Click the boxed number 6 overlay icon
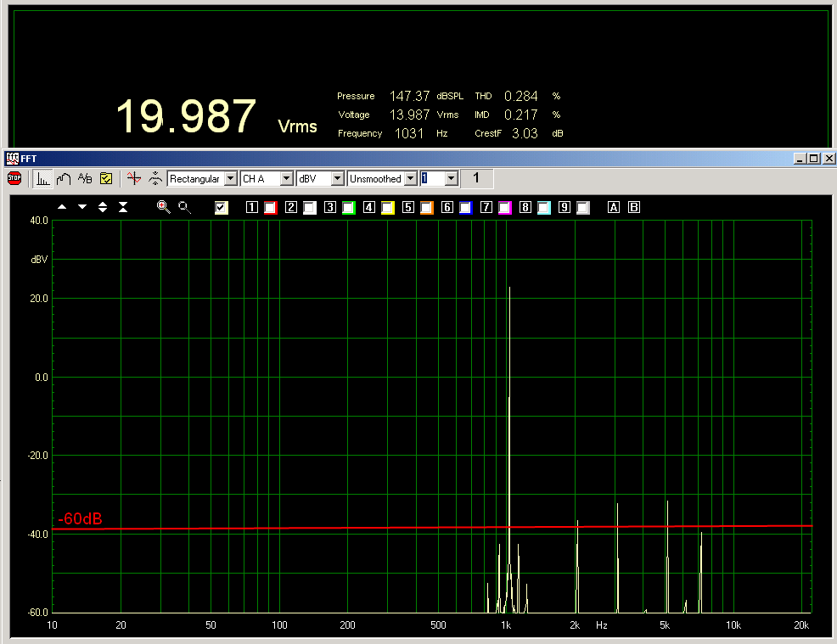This screenshot has width=837, height=644. pos(447,207)
